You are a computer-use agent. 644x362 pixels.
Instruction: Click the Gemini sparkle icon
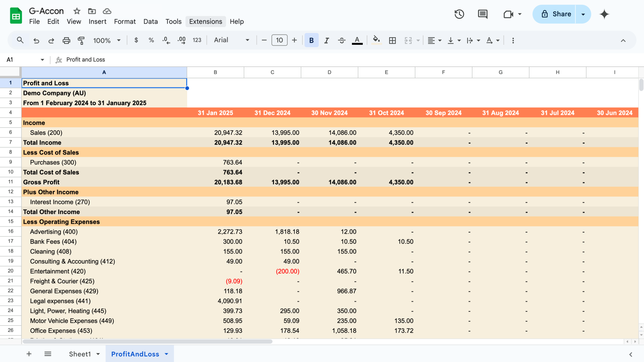604,14
